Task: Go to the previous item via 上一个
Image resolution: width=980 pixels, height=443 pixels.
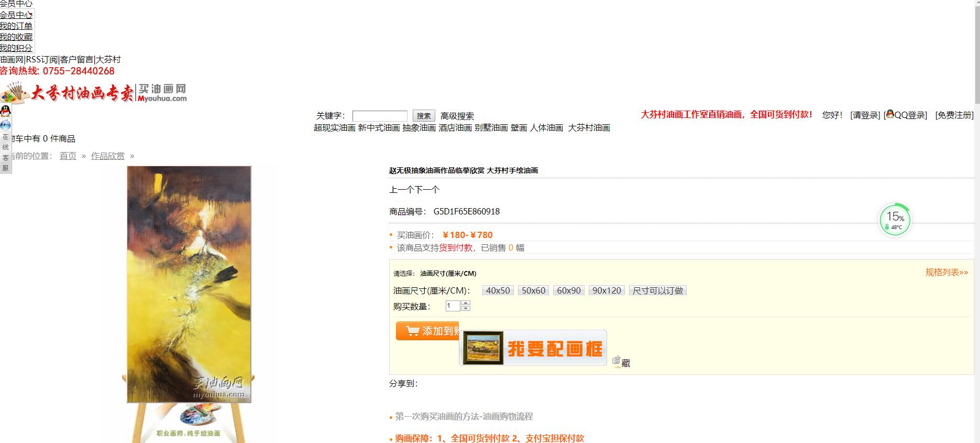Action: tap(402, 189)
